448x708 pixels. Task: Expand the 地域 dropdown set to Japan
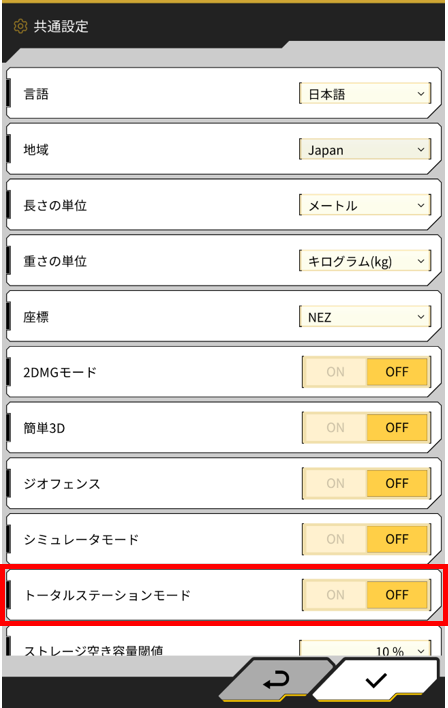click(x=365, y=149)
